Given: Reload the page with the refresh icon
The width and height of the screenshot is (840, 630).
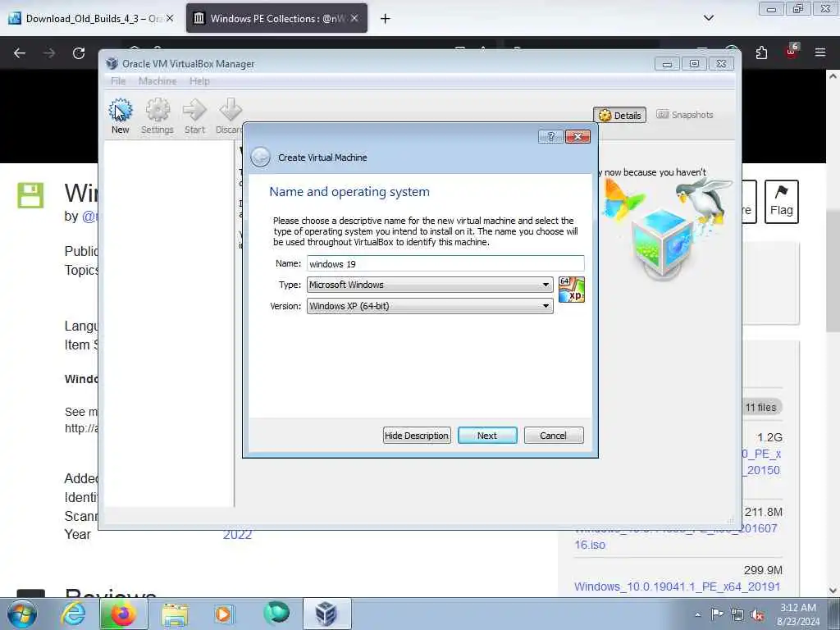Looking at the screenshot, I should point(79,53).
